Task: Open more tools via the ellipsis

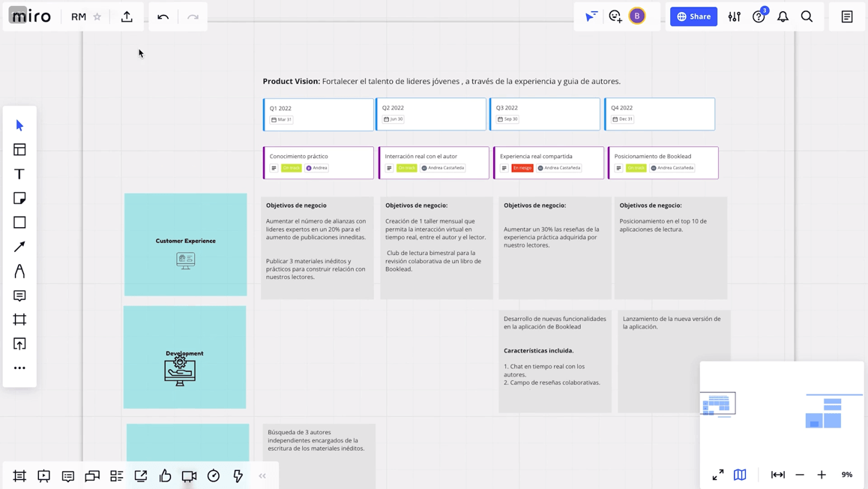Action: (19, 367)
